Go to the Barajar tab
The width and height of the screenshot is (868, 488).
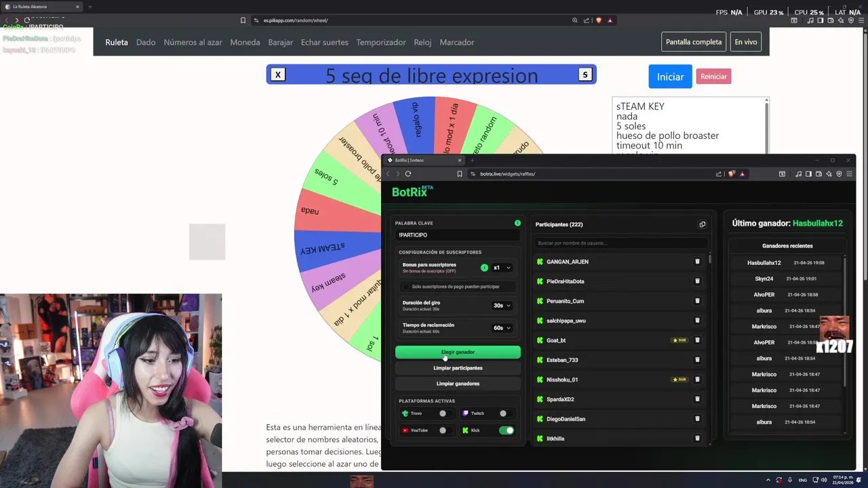pyautogui.click(x=280, y=42)
